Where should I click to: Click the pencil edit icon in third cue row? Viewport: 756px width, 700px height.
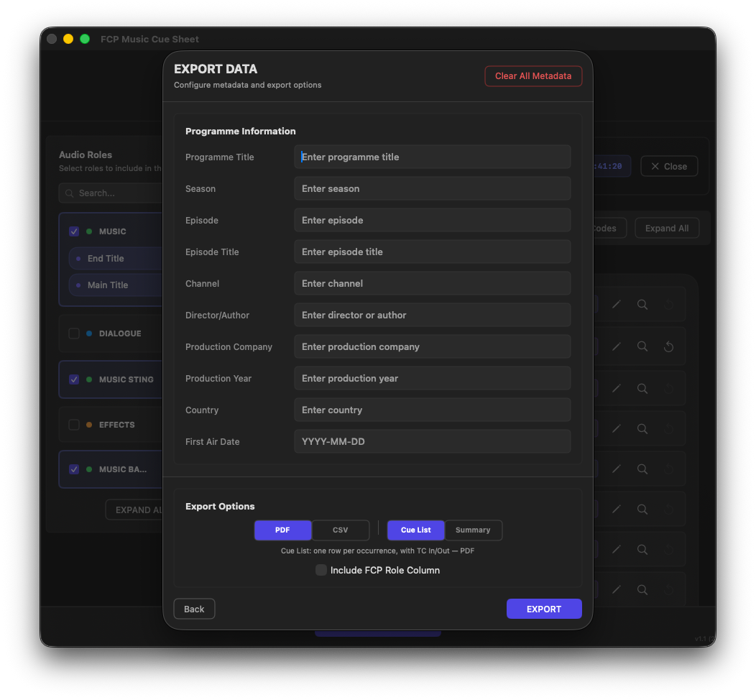tap(616, 388)
